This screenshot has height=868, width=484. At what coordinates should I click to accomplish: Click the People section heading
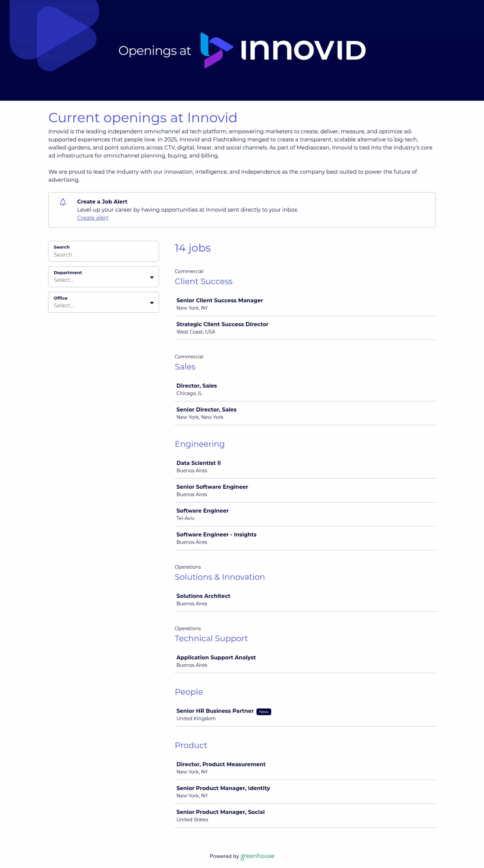(x=189, y=692)
